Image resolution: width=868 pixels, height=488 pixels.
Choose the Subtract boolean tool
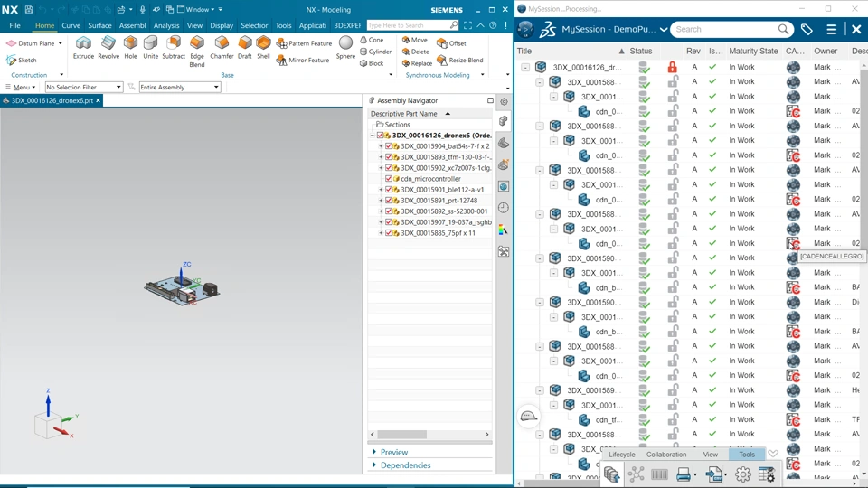pyautogui.click(x=174, y=48)
